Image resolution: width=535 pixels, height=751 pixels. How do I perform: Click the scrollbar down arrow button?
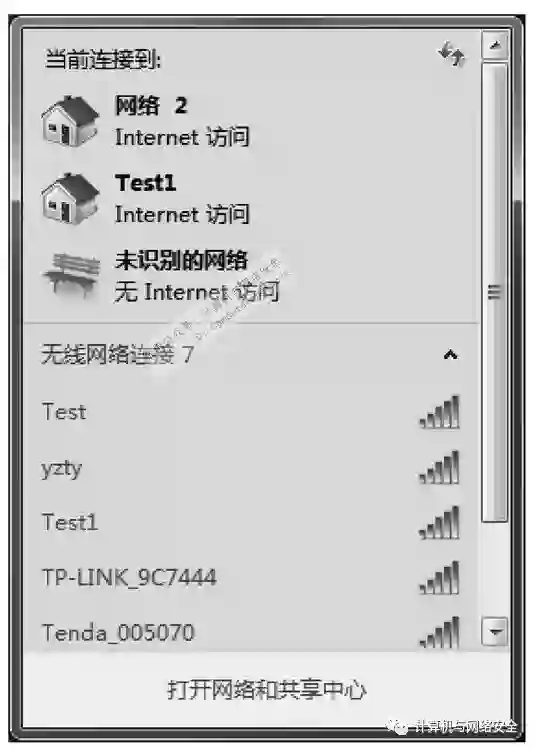[495, 632]
